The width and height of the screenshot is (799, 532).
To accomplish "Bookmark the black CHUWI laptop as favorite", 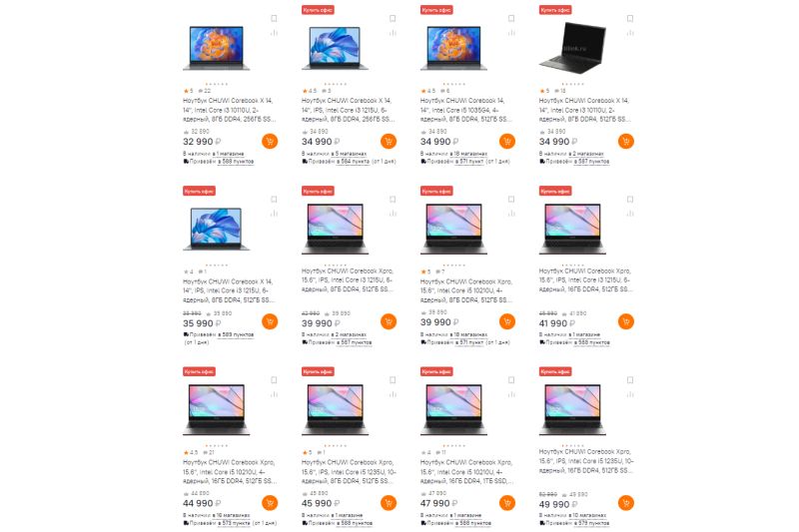I will [630, 18].
